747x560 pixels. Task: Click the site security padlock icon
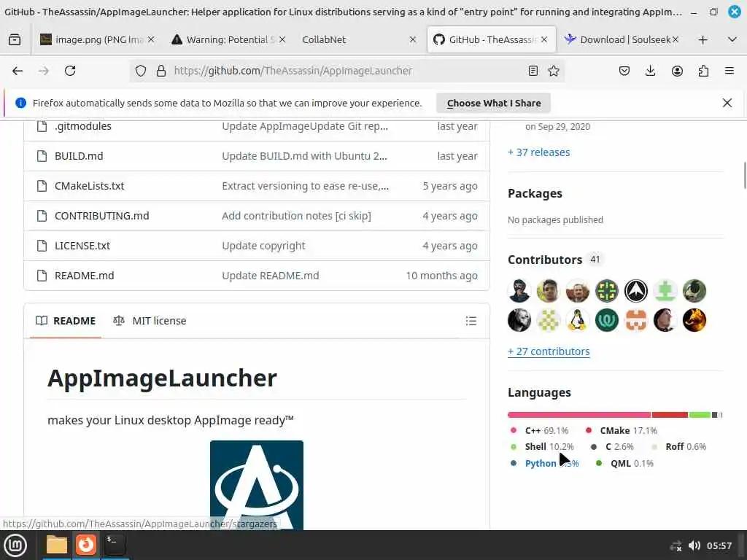[x=161, y=71]
